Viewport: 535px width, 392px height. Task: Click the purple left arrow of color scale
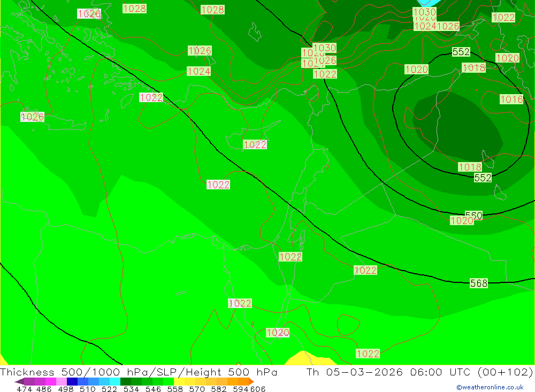[x=19, y=381]
